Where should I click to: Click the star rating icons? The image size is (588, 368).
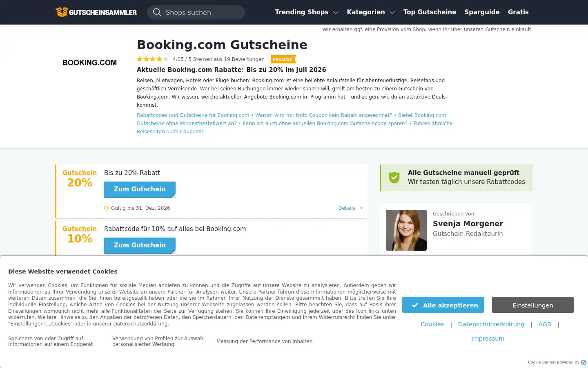coord(153,59)
